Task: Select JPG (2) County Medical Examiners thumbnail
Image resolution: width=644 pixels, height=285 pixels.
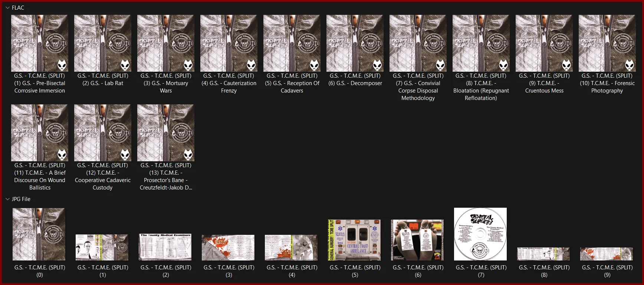Action: point(165,247)
